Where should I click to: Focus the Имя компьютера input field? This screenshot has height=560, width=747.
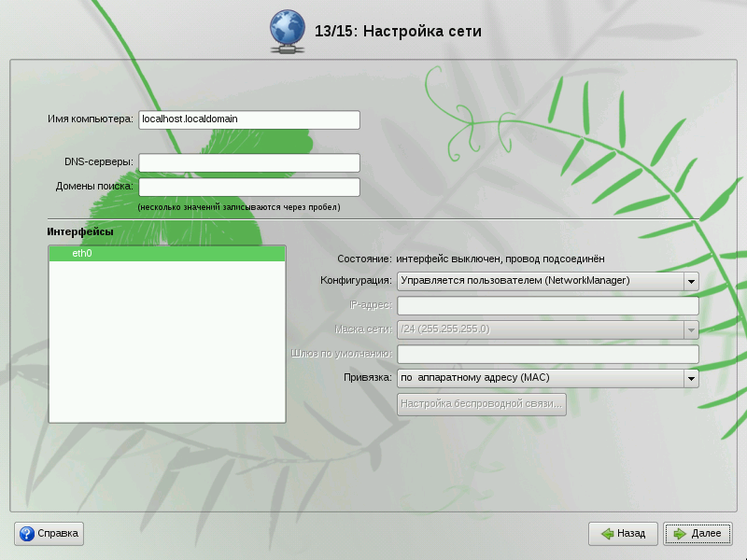pyautogui.click(x=248, y=119)
